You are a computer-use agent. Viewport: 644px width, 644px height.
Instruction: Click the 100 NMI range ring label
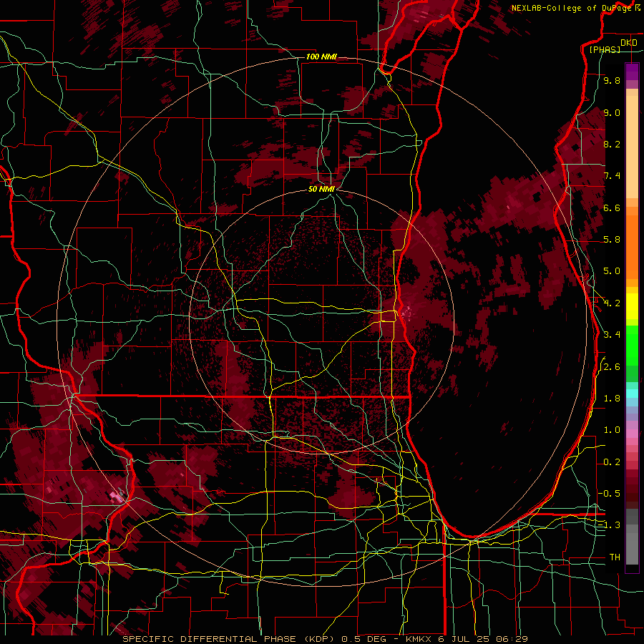click(321, 57)
